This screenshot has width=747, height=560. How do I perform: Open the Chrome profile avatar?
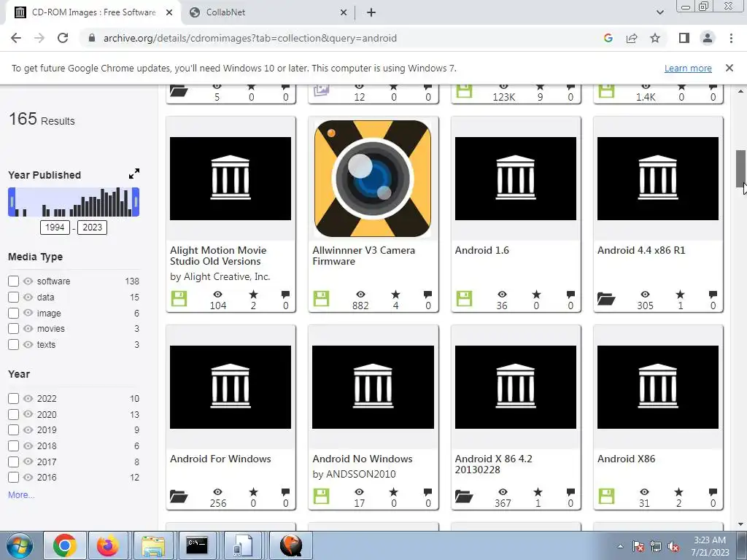[x=708, y=38]
